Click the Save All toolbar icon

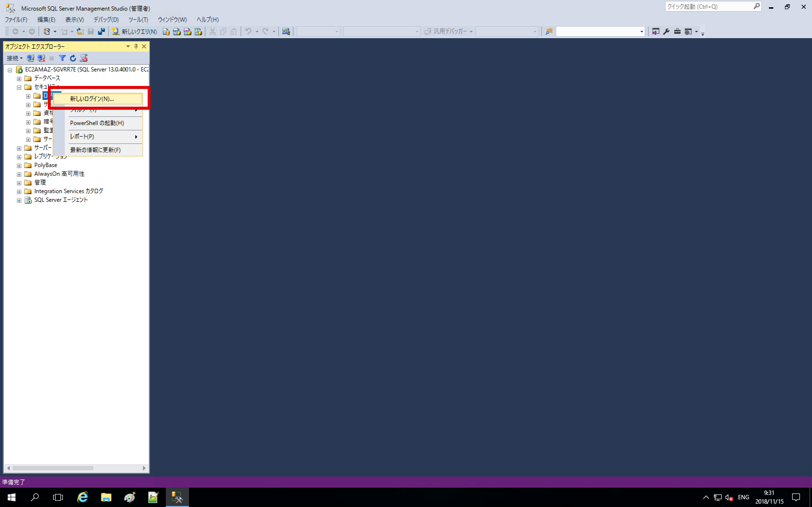(101, 32)
